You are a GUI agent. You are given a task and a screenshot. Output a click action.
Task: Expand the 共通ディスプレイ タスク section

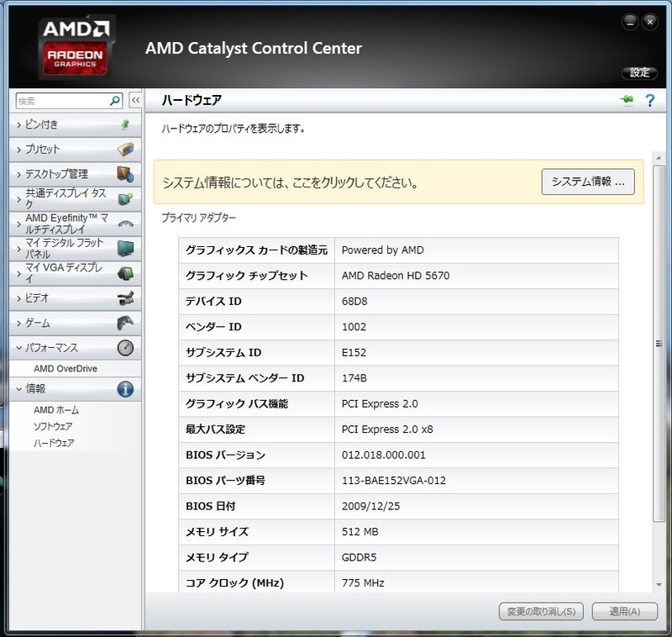pos(75,199)
